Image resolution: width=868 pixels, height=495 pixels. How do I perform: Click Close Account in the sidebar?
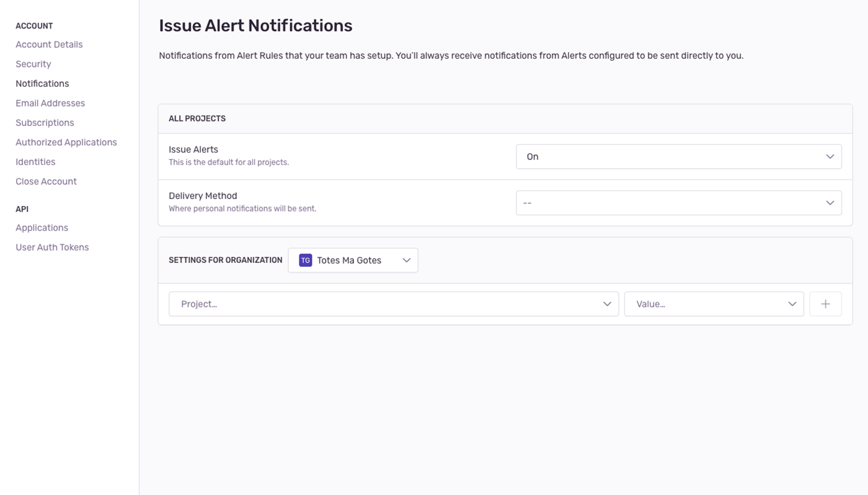[46, 181]
